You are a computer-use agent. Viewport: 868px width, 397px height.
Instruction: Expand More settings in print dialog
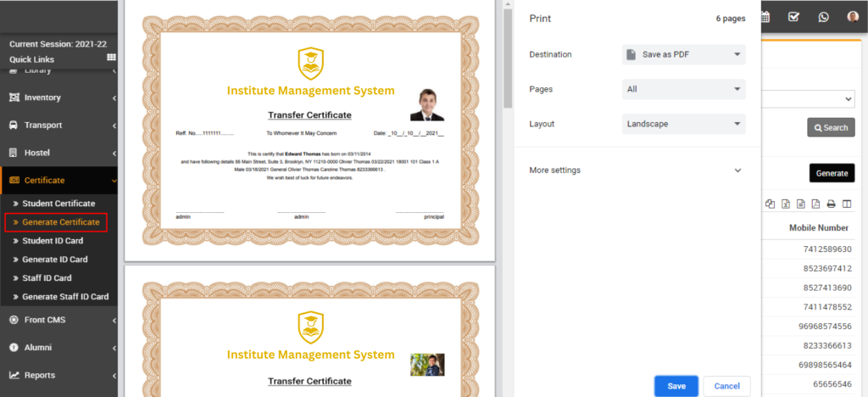point(636,170)
